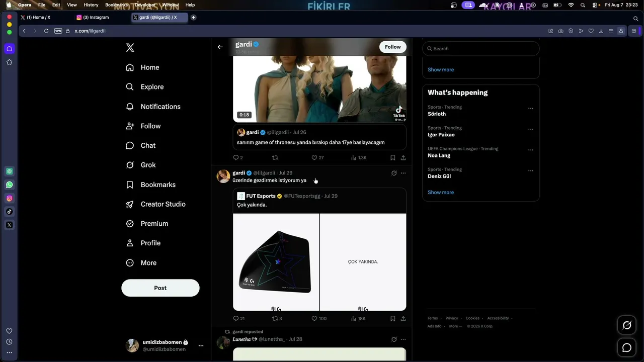Viewport: 644px width, 362px height.
Task: Open a new tab with the plus button
Action: tap(193, 18)
